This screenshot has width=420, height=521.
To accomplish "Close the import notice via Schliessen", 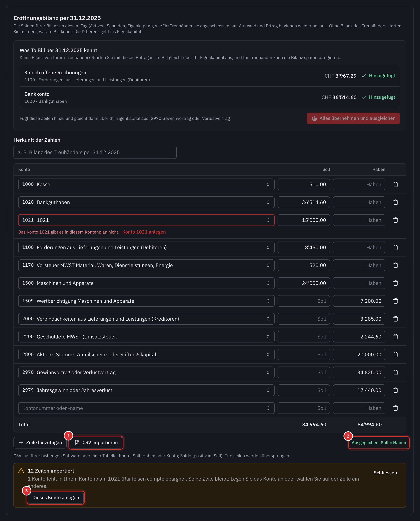I will (385, 473).
